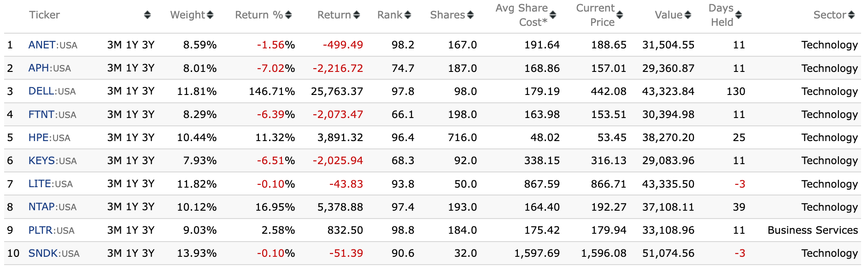Select APH return value -2,216.72
The image size is (868, 272).
[338, 68]
